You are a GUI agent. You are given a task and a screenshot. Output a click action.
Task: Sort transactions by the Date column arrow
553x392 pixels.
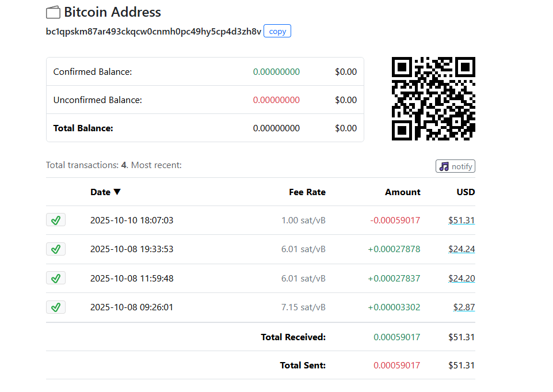(x=117, y=192)
